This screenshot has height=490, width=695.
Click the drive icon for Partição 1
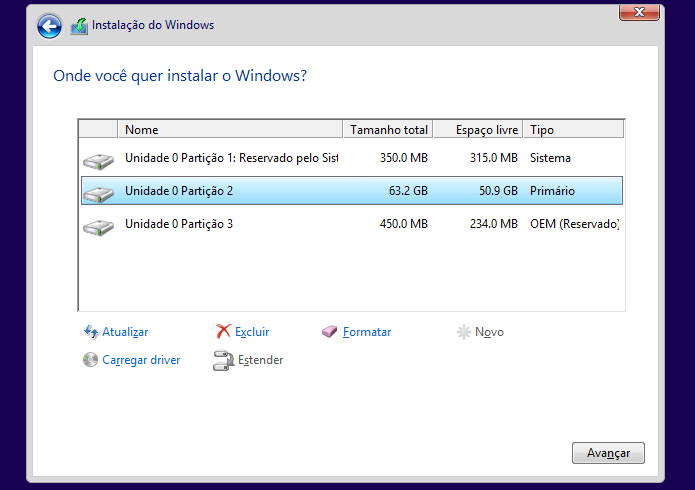click(x=98, y=161)
